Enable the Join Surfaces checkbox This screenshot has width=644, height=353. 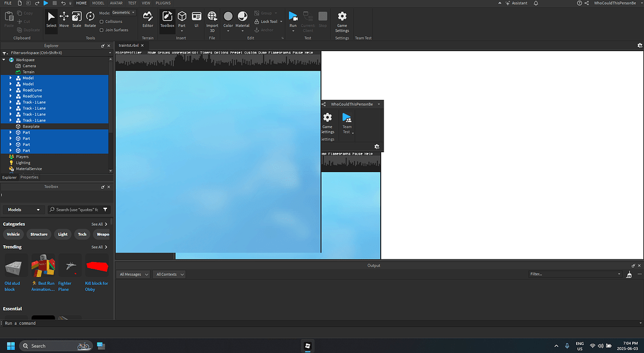[102, 30]
